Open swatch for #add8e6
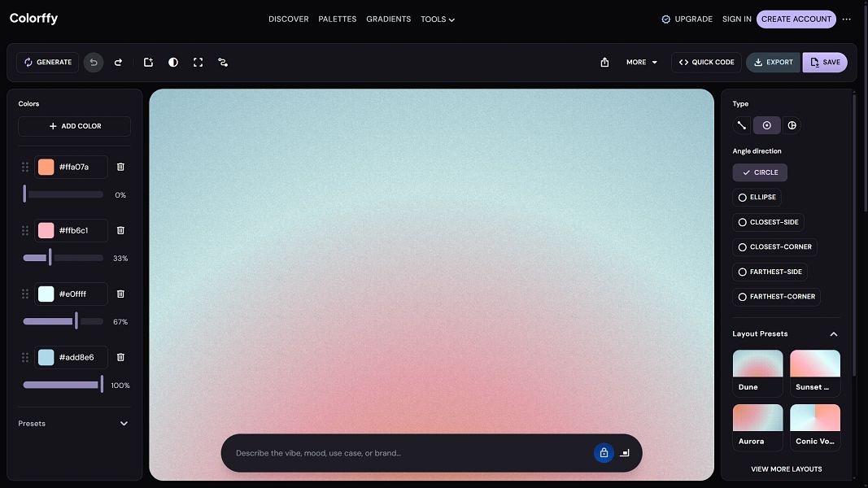Viewport: 868px width, 488px height. [46, 357]
